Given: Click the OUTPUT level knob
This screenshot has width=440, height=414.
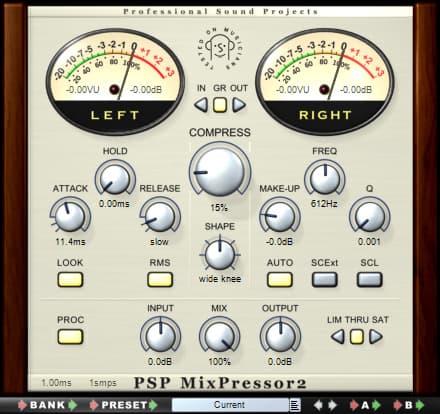Looking at the screenshot, I should pos(280,336).
